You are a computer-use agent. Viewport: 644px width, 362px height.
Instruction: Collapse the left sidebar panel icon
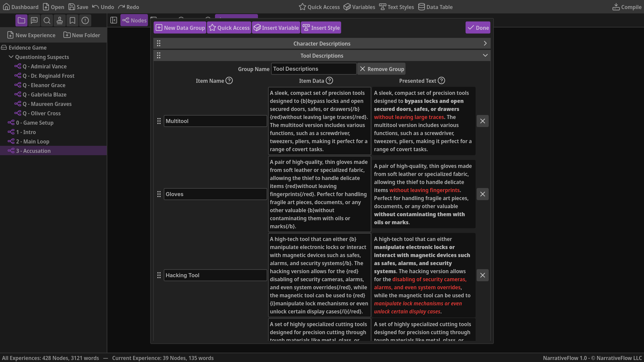click(114, 20)
